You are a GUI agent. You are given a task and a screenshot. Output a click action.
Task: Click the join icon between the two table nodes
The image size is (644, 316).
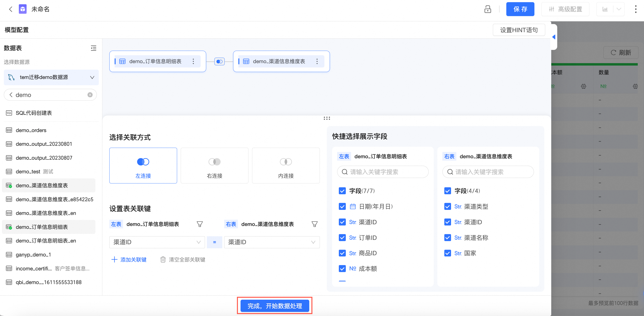pyautogui.click(x=219, y=61)
